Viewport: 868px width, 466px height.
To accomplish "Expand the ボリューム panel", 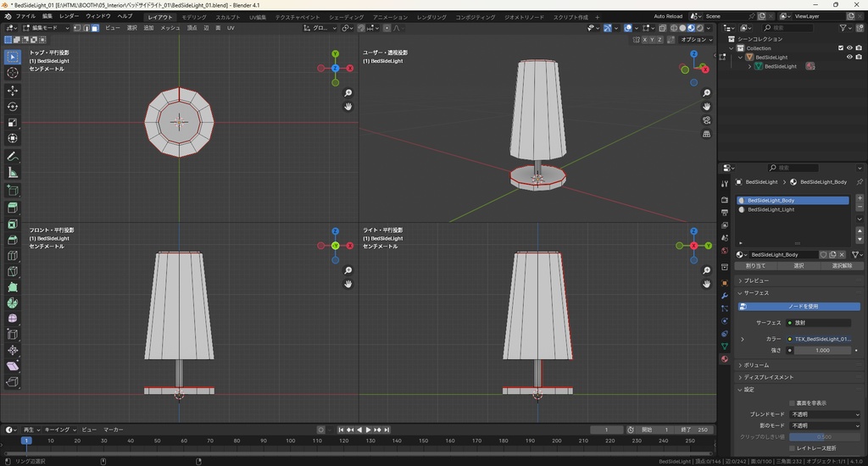I will pos(755,365).
